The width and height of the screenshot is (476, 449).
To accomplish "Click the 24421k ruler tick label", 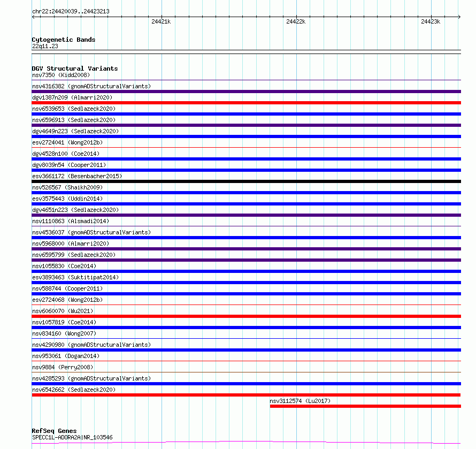I will pos(161,21).
